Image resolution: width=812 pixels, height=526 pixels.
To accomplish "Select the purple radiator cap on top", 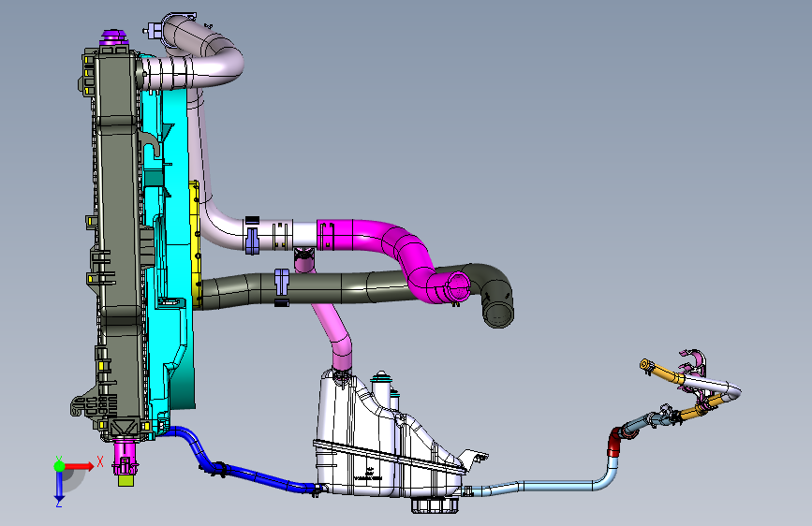I will 113,37.
